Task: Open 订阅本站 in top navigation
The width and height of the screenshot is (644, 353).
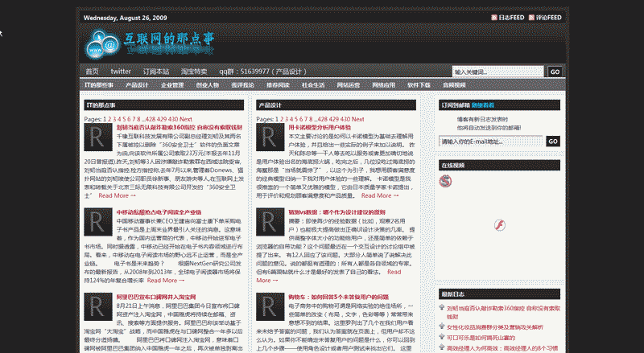Action: pos(156,72)
